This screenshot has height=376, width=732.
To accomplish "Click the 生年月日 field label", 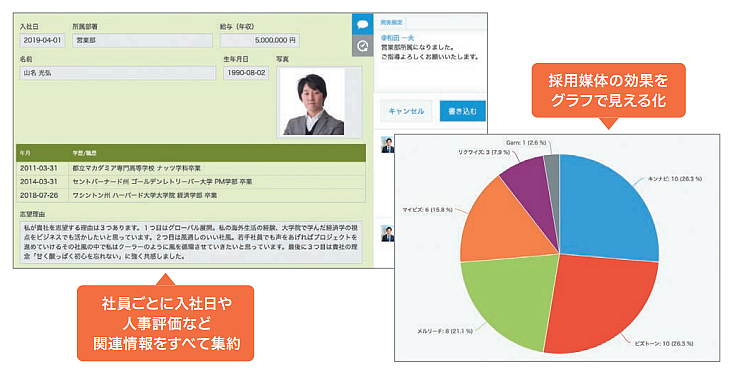I will (x=236, y=59).
